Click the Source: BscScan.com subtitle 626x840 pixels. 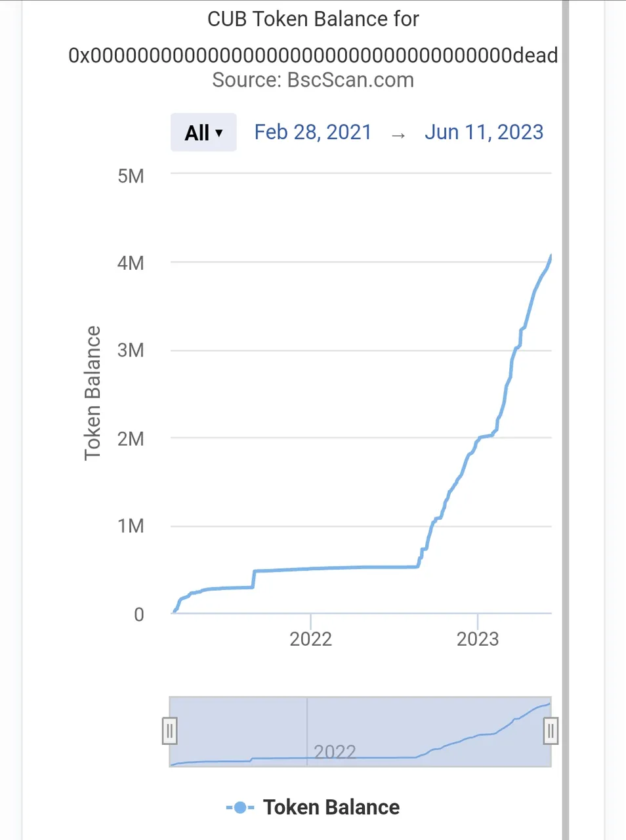[x=313, y=80]
